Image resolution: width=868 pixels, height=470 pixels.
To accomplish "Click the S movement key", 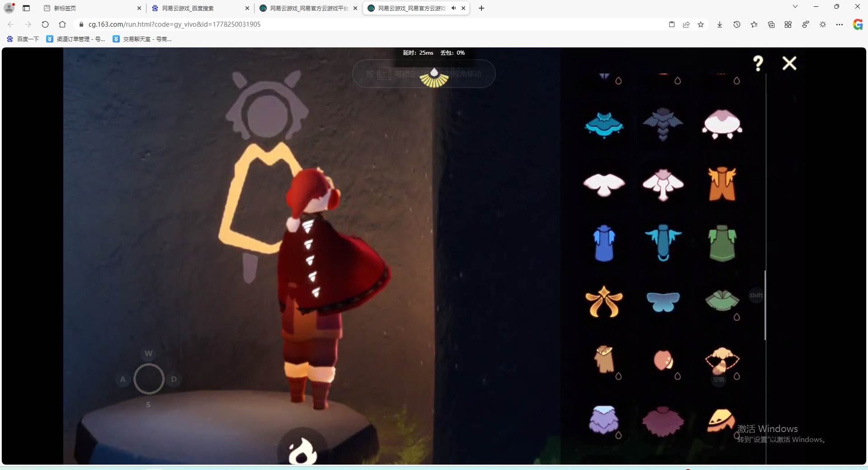I will (148, 404).
